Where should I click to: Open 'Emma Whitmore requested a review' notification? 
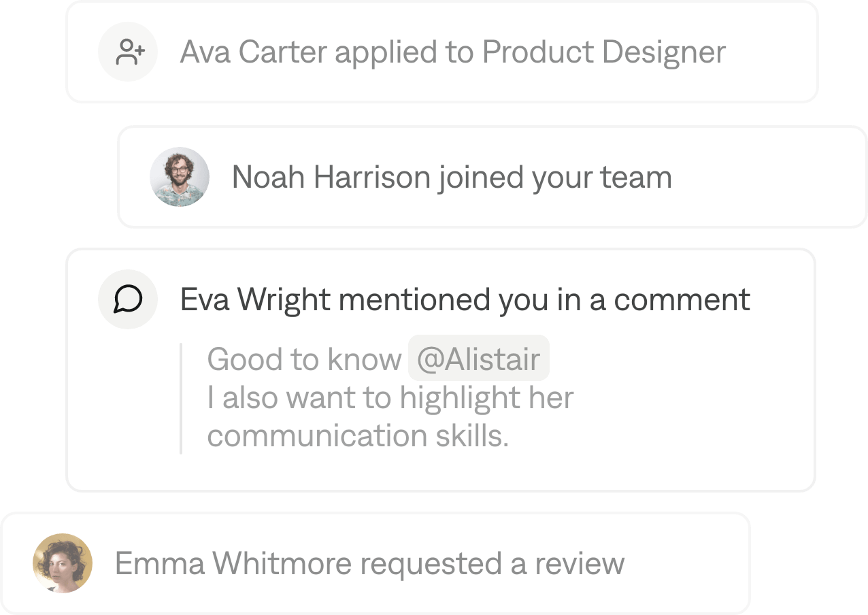(x=369, y=563)
